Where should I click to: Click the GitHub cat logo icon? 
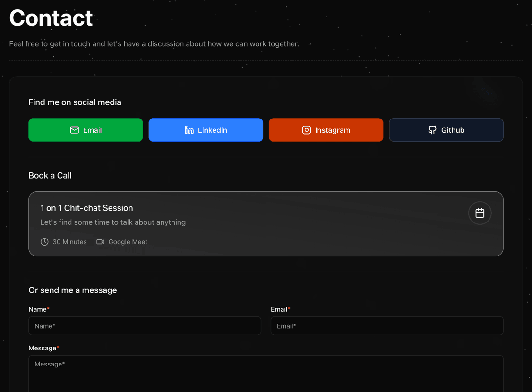pyautogui.click(x=432, y=130)
